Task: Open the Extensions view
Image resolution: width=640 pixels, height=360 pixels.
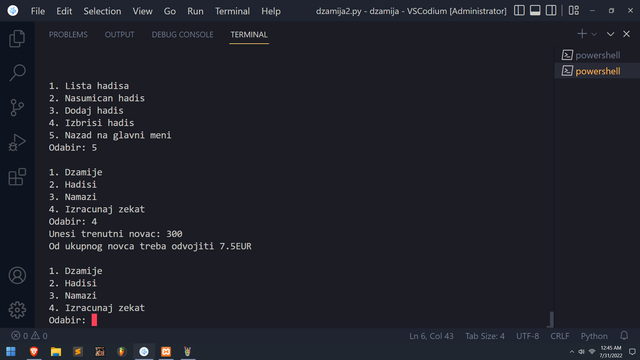Action: (x=17, y=177)
